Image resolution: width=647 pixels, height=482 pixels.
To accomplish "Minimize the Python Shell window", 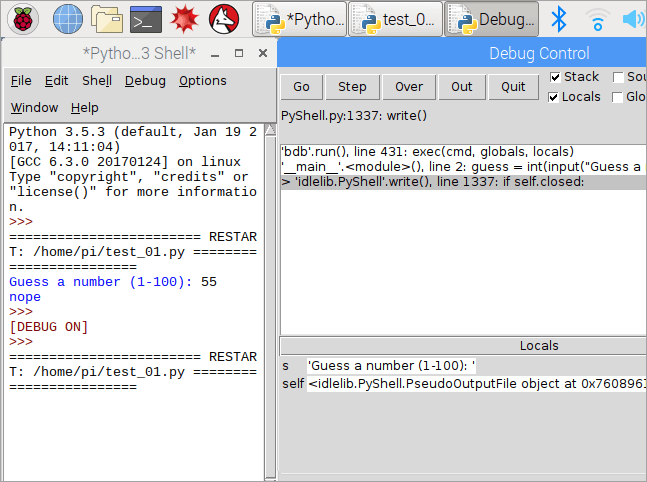I will 215,54.
